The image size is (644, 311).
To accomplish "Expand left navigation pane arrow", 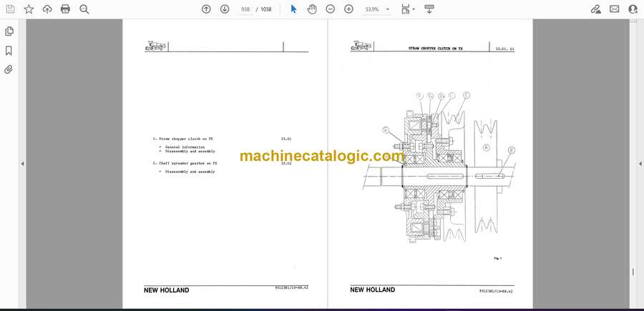I will tap(23, 164).
